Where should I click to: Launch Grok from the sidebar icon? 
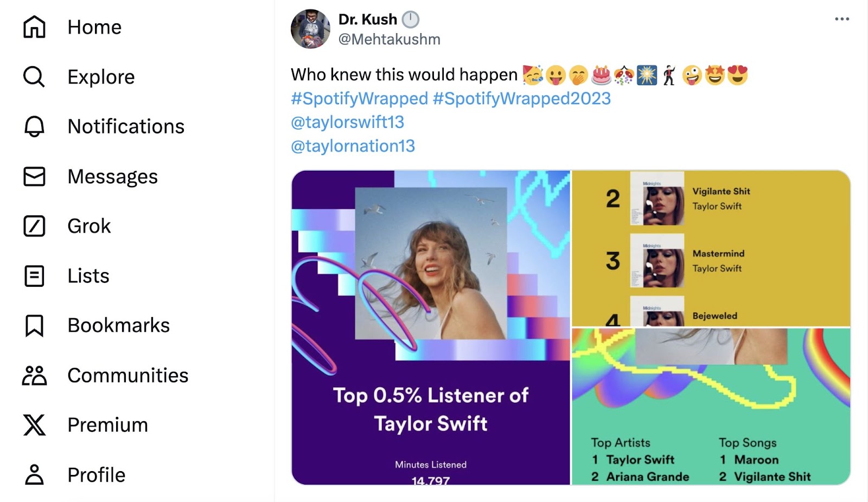tap(34, 226)
